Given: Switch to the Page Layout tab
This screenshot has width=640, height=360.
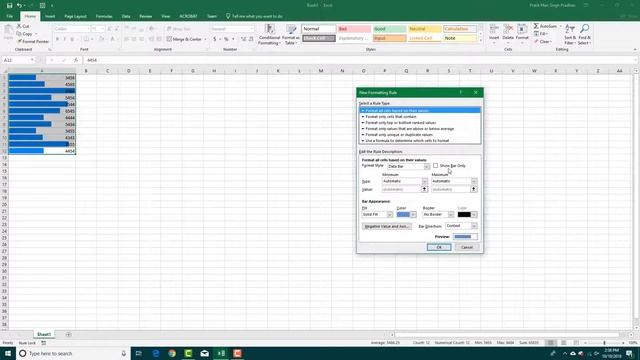Looking at the screenshot, I should [x=76, y=16].
